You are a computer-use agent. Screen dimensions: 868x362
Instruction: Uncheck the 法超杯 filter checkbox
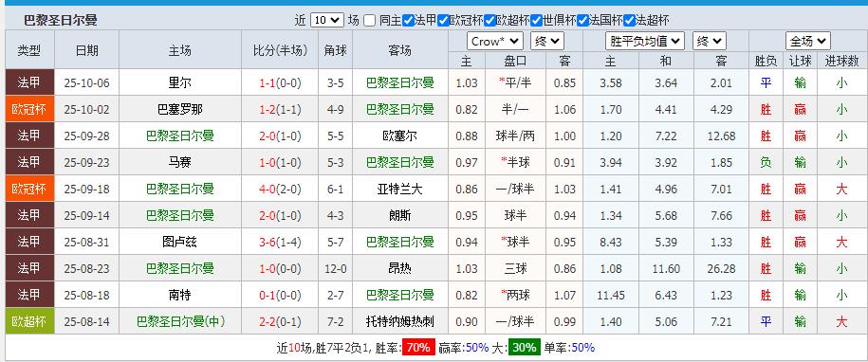click(x=629, y=21)
